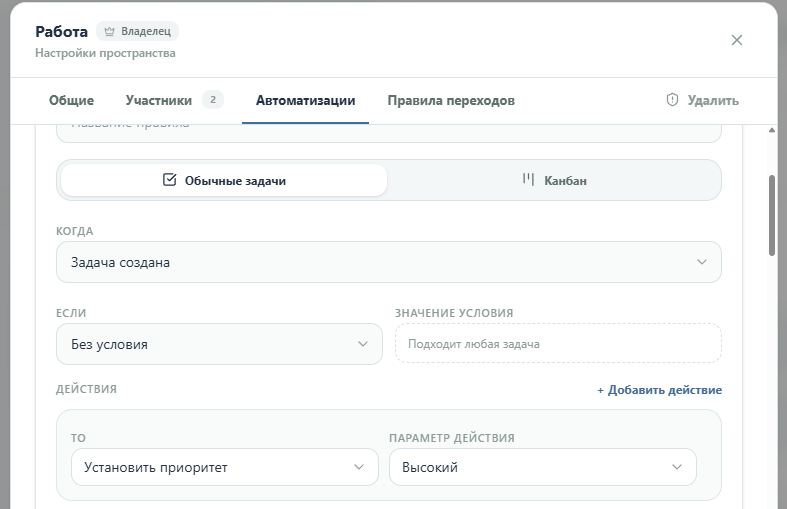The height and width of the screenshot is (509, 787).
Task: Click the Подходит любая задача placeholder field
Action: [558, 344]
